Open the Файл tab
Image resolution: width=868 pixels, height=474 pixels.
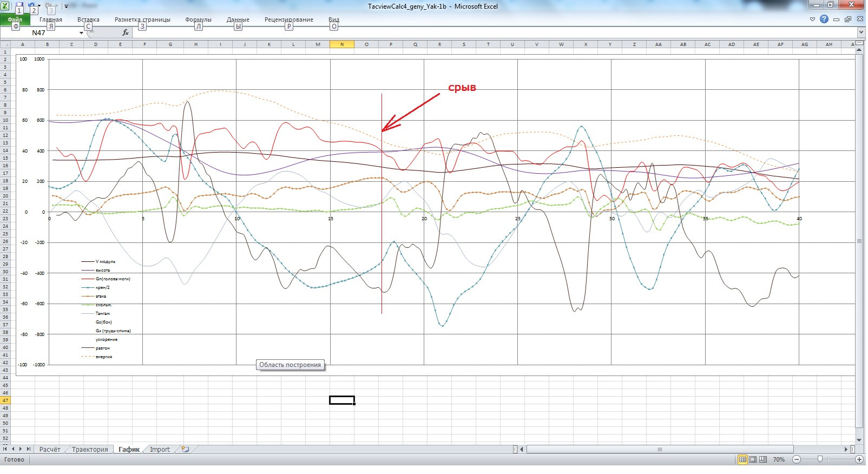[15, 19]
